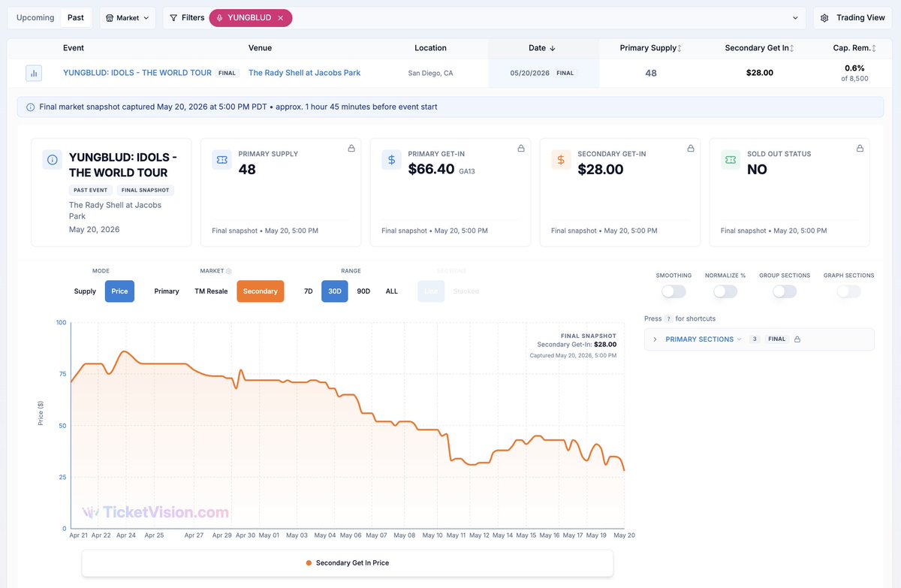Screen dimensions: 901x588
Task: Sort by Secondary Get In column
Action: coord(760,48)
